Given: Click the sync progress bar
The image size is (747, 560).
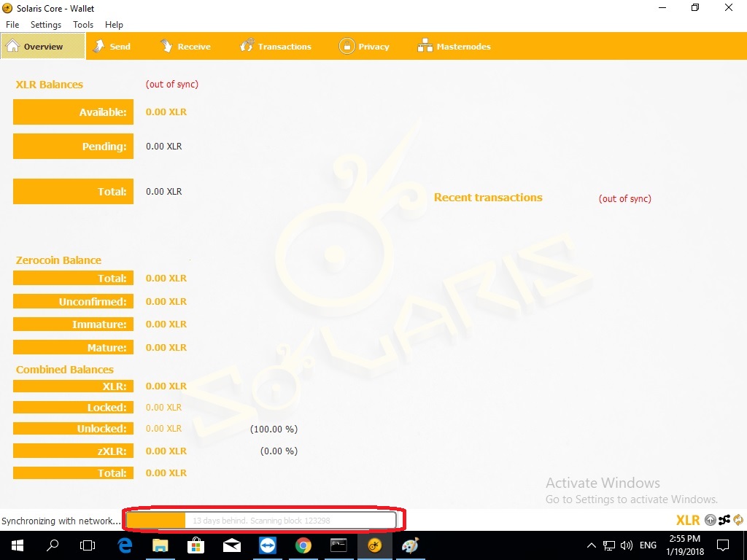Looking at the screenshot, I should click(x=261, y=521).
